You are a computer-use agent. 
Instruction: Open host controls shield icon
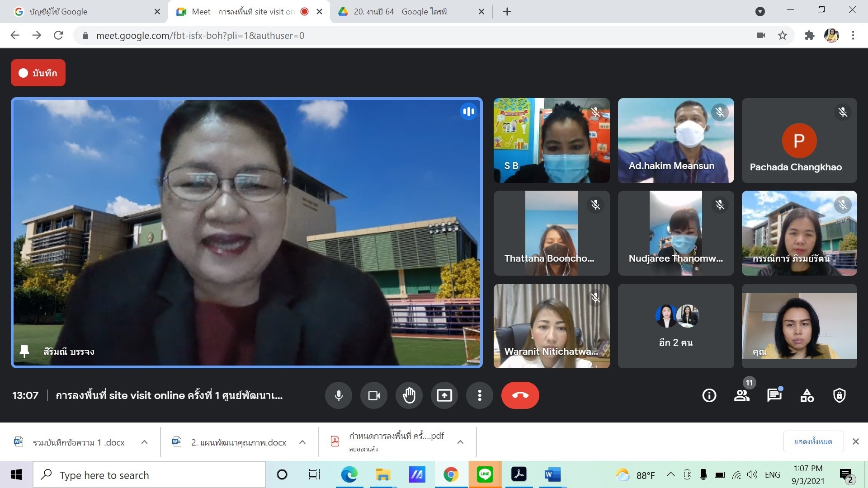coord(840,395)
